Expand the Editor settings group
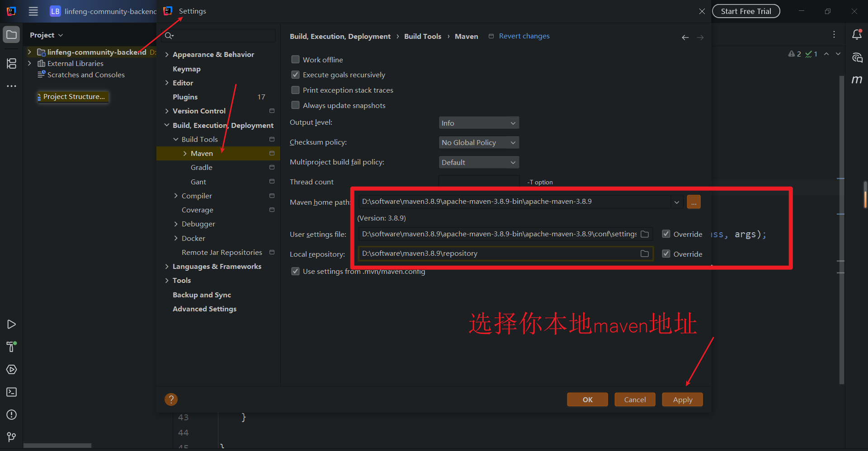 coord(167,83)
